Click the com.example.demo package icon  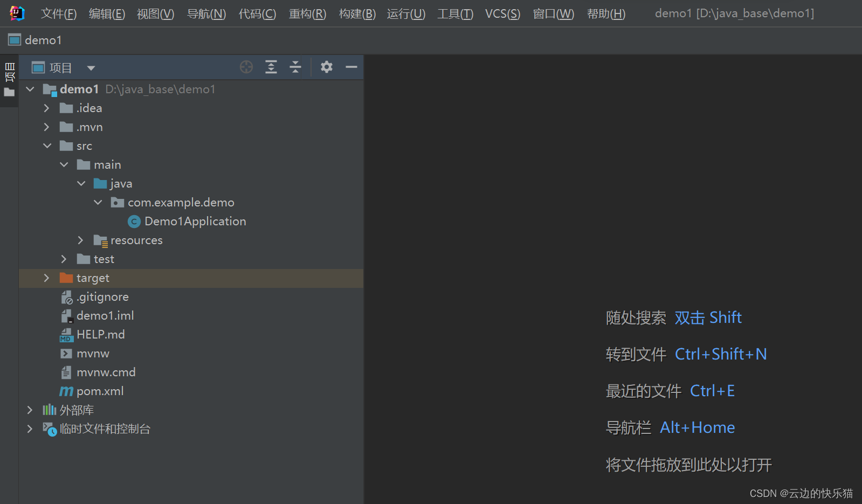tap(118, 202)
